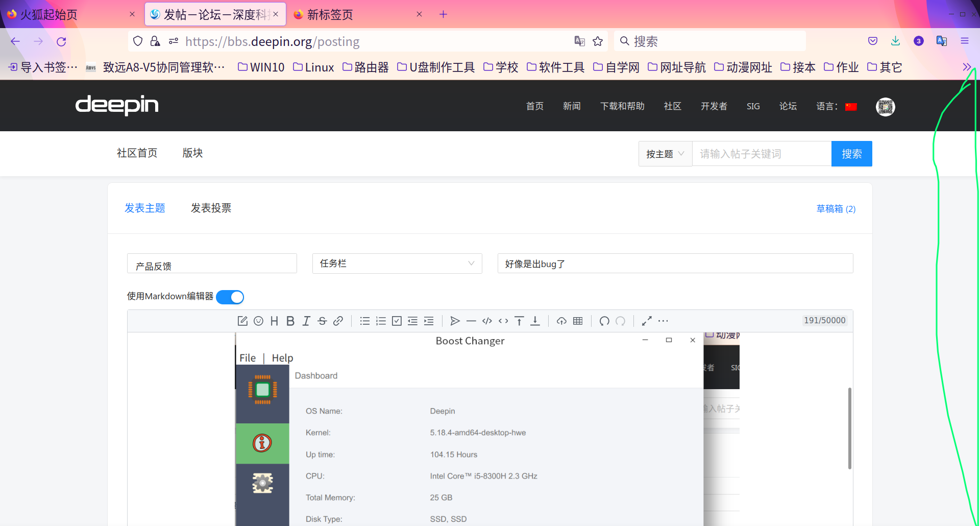Image resolution: width=980 pixels, height=526 pixels.
Task: Insert a task list checkbox item
Action: 397,321
